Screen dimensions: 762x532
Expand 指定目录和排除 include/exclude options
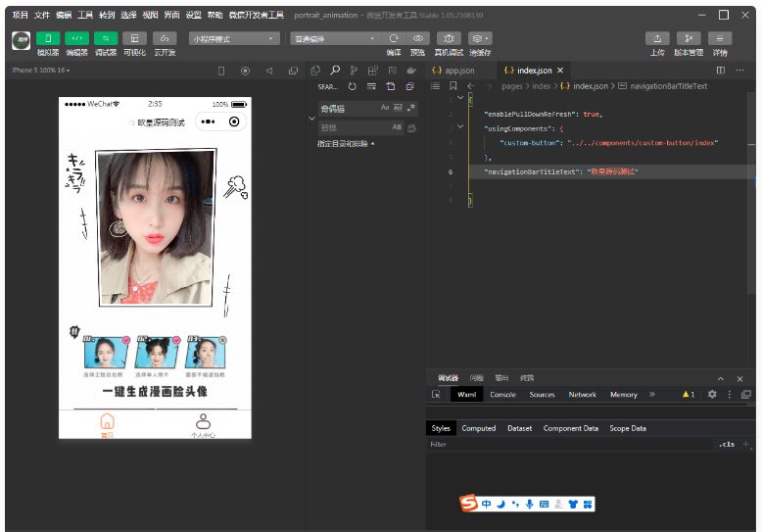[x=346, y=144]
